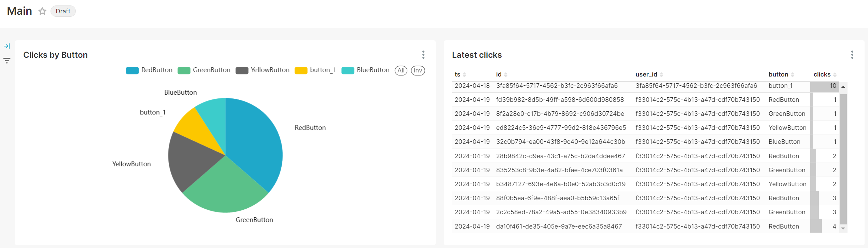Open Latest clicks table options menu
Screen dimensions: 868x248
852,55
